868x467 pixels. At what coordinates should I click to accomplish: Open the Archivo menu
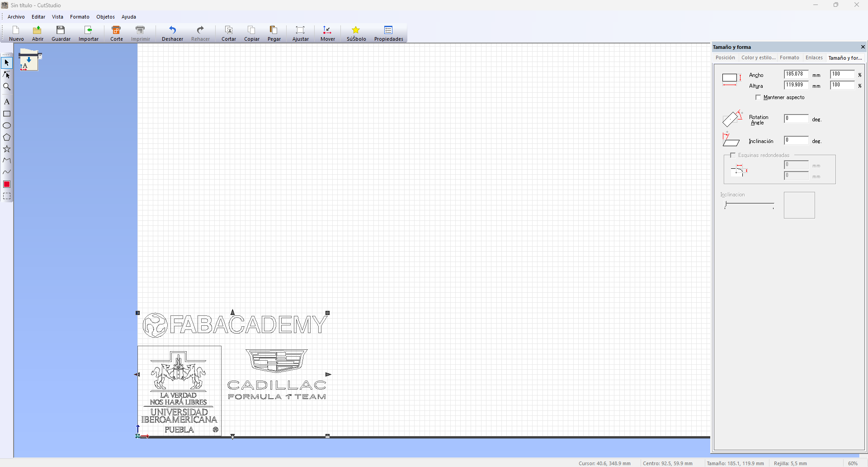click(16, 17)
